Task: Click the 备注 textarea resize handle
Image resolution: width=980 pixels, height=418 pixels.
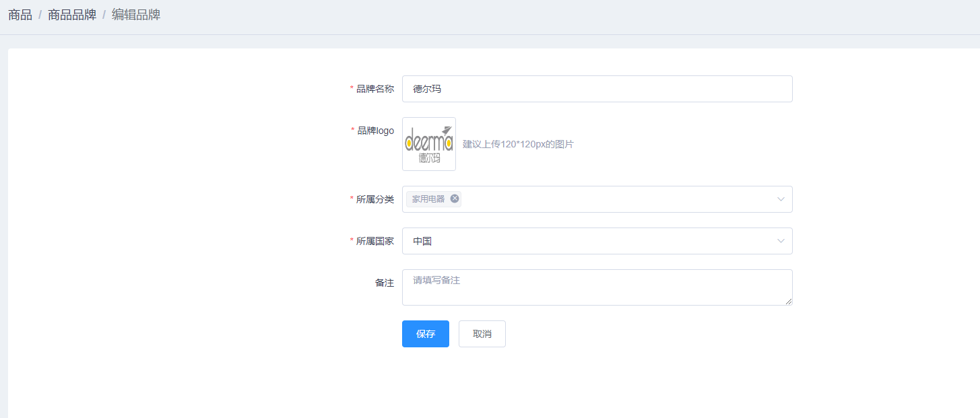Action: tap(789, 302)
